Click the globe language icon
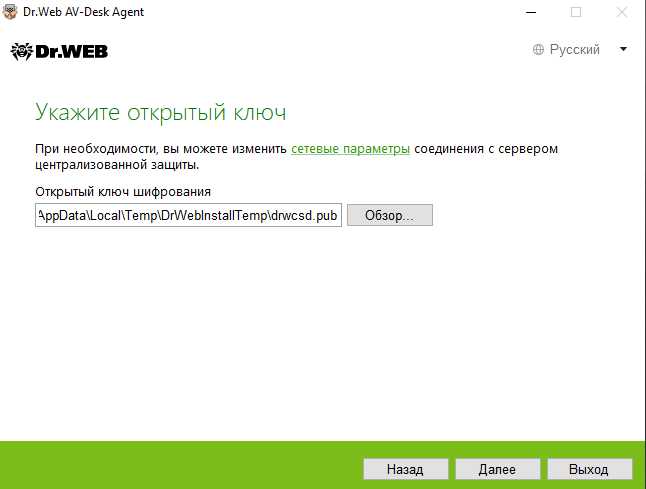 (x=538, y=49)
